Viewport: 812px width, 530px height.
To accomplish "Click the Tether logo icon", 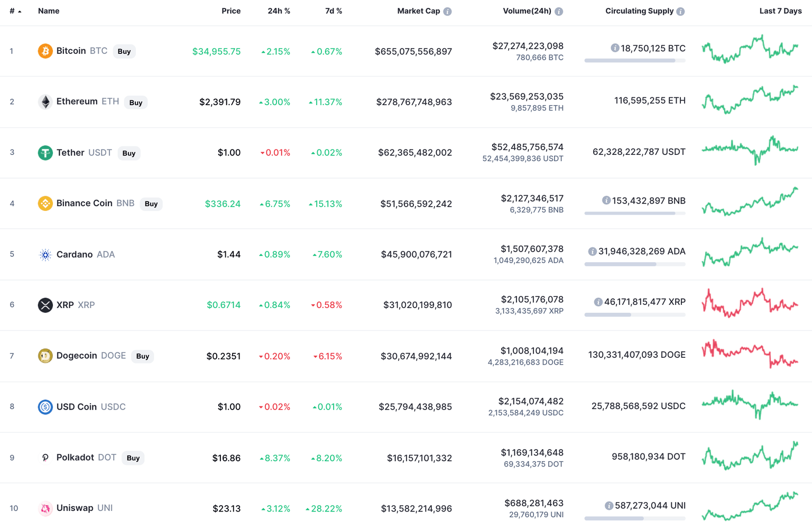I will pos(45,153).
